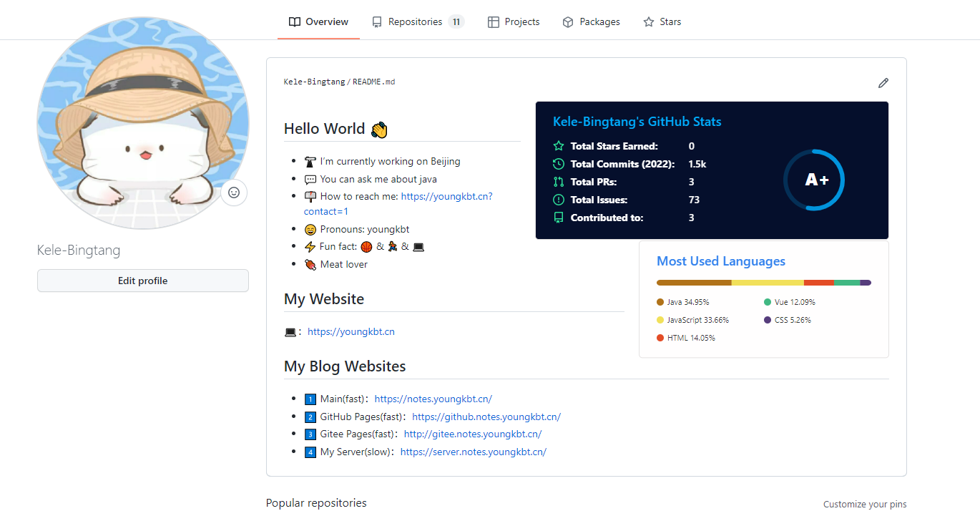Click the Kele-Bingtang's GitHub Stats title
The height and width of the screenshot is (511, 980).
pyautogui.click(x=637, y=122)
